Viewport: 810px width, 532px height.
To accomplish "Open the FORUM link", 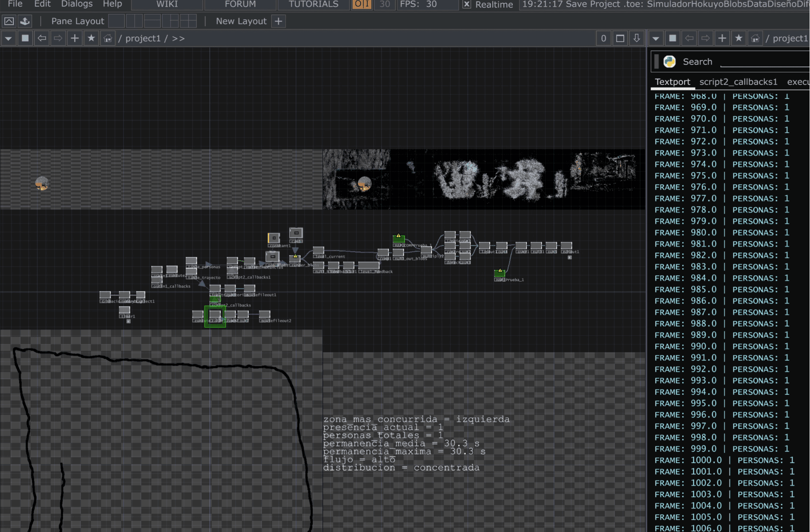I will [x=240, y=4].
